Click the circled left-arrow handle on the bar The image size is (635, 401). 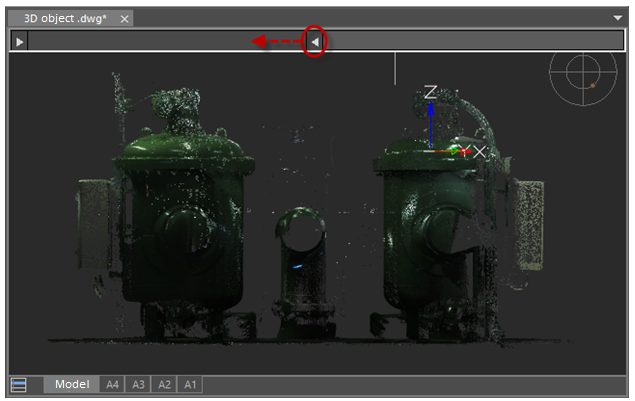click(x=314, y=42)
